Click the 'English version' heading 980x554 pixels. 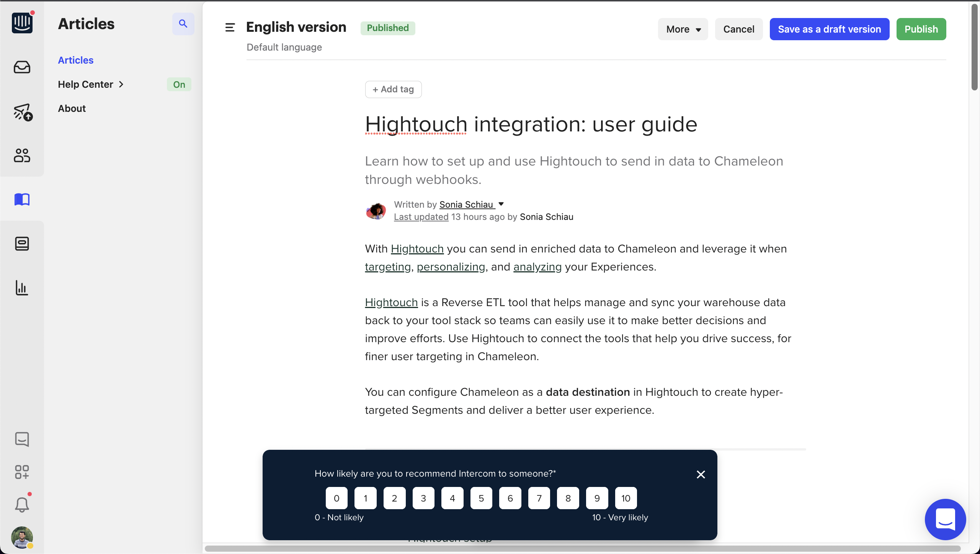pos(296,27)
